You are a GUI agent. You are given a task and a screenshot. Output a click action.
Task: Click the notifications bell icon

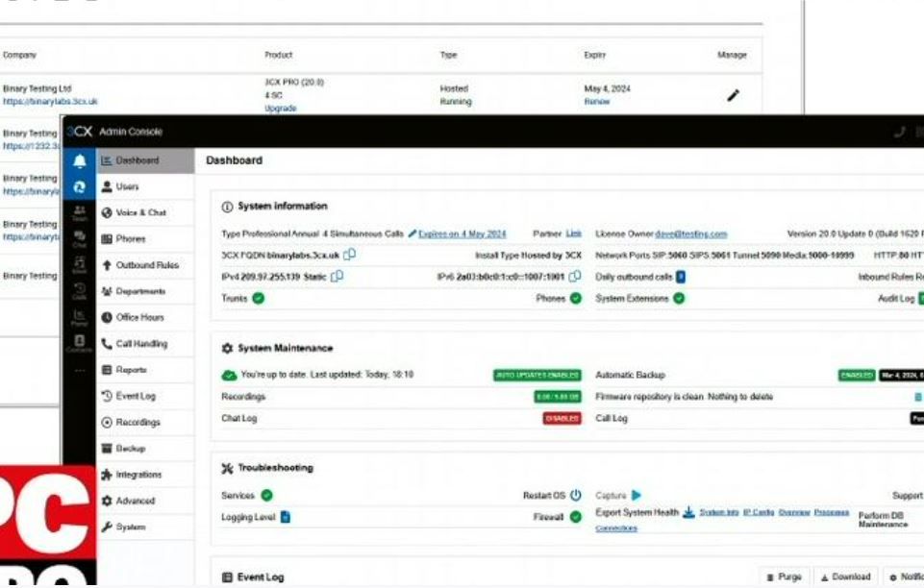coord(80,160)
